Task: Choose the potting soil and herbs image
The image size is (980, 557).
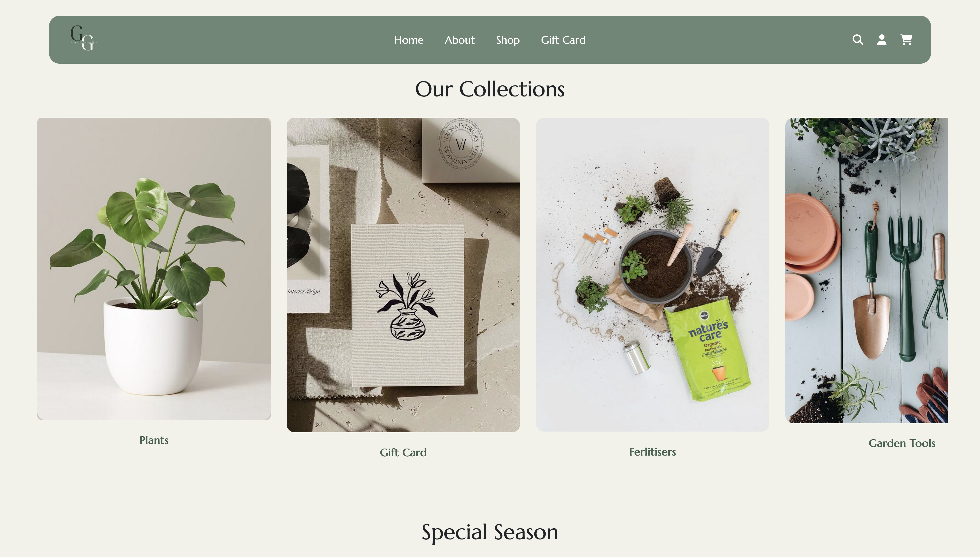Action: click(x=652, y=274)
